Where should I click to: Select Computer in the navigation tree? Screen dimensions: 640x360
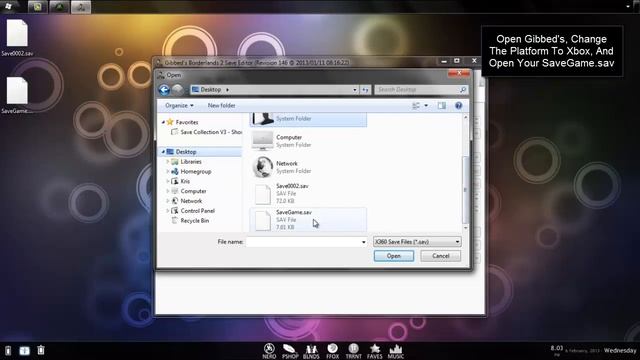coord(193,191)
